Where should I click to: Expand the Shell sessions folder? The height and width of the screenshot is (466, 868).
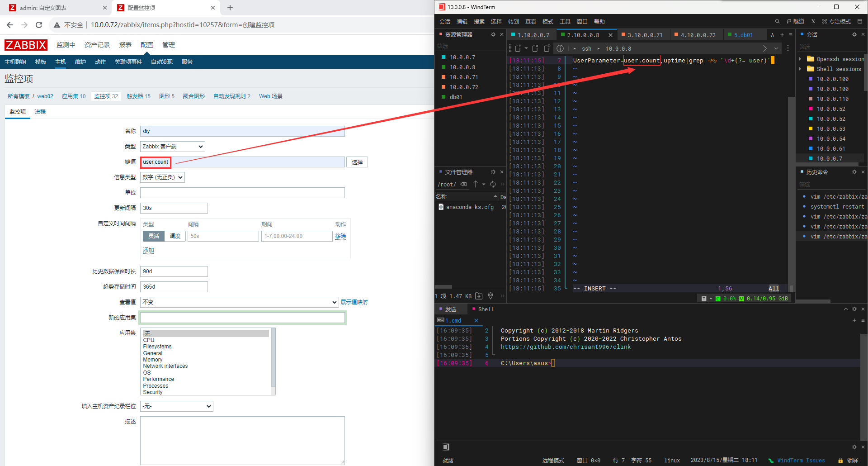coord(800,69)
